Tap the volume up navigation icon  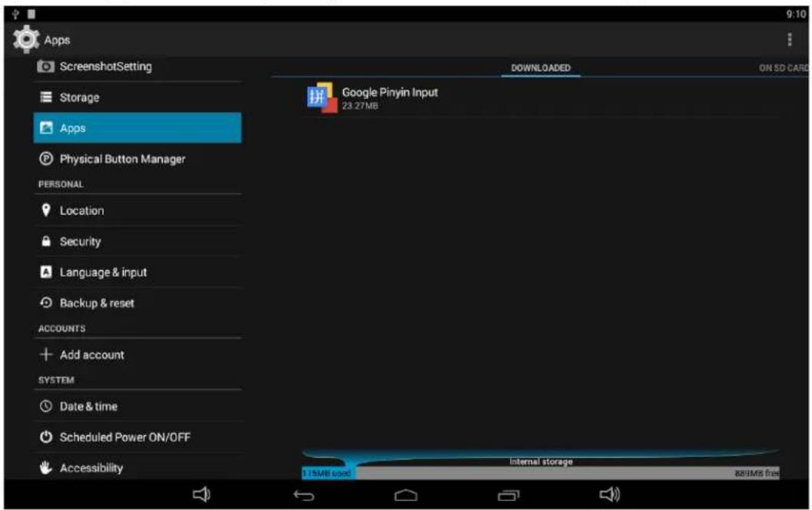coord(609,495)
